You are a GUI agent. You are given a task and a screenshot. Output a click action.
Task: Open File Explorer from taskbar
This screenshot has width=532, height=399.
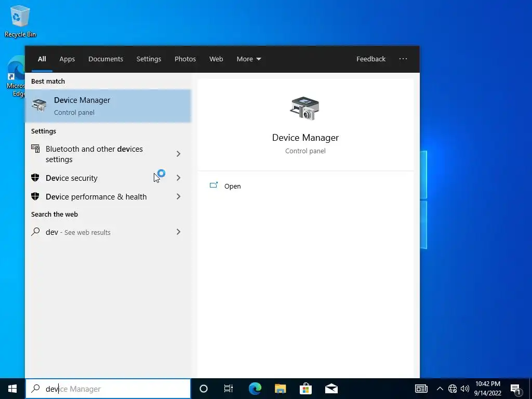tap(280, 389)
